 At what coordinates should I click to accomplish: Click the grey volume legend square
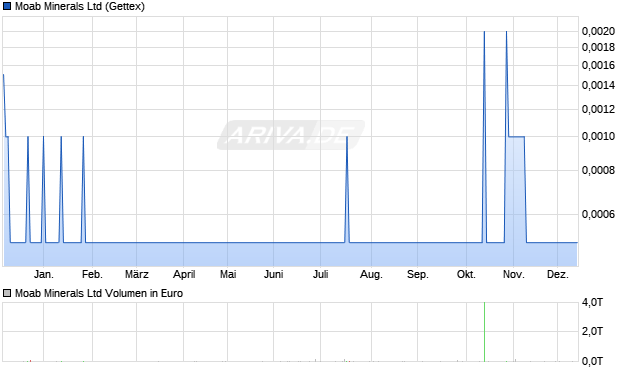(7, 293)
